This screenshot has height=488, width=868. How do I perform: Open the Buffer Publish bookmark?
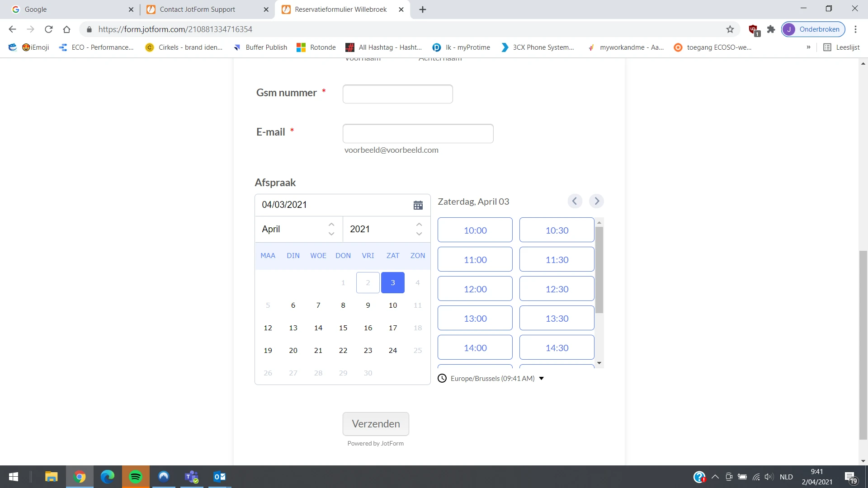click(260, 47)
